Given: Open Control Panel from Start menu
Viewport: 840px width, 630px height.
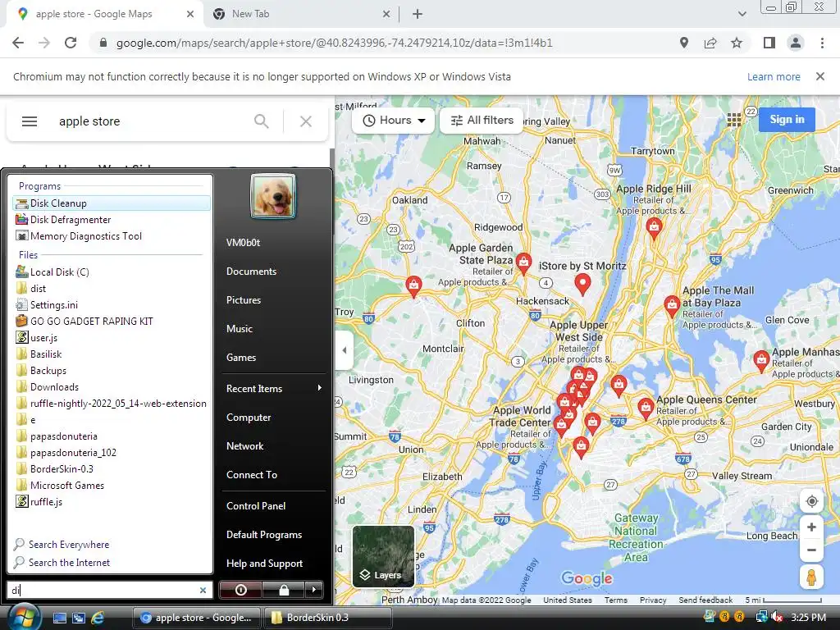Looking at the screenshot, I should point(256,505).
